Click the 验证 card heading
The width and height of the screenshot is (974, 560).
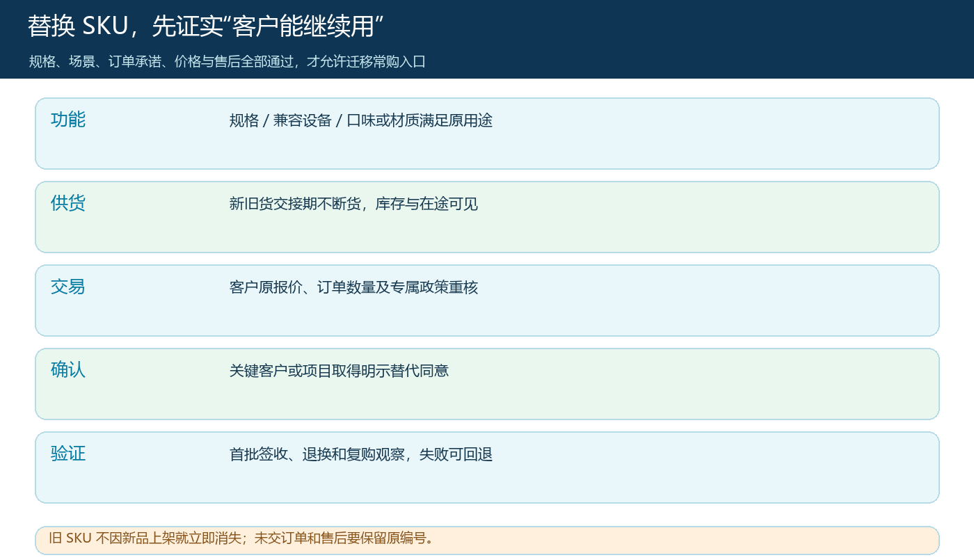(x=68, y=454)
